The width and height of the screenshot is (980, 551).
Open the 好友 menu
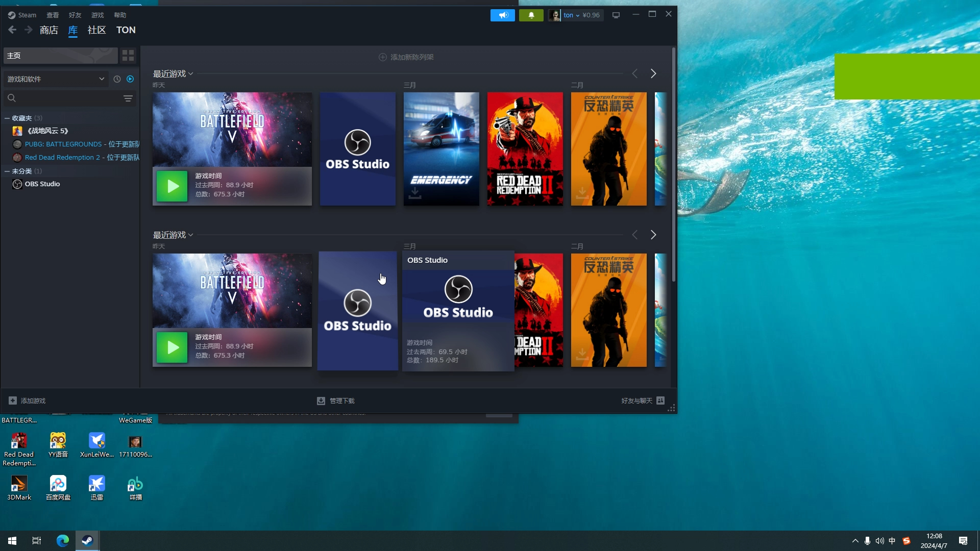[75, 15]
